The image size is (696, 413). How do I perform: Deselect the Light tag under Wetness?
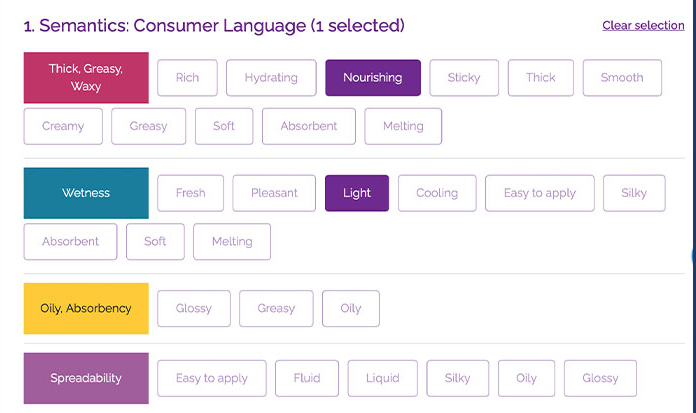(357, 193)
